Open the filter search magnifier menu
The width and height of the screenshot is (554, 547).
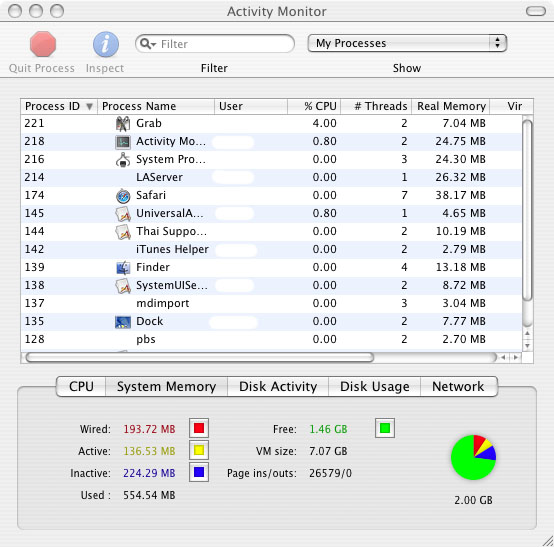[148, 44]
